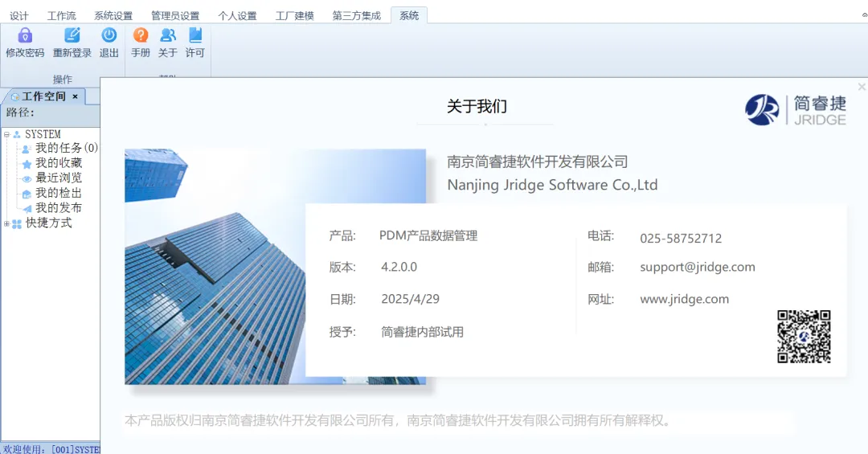Click the QR code image
The height and width of the screenshot is (454, 868).
(804, 337)
